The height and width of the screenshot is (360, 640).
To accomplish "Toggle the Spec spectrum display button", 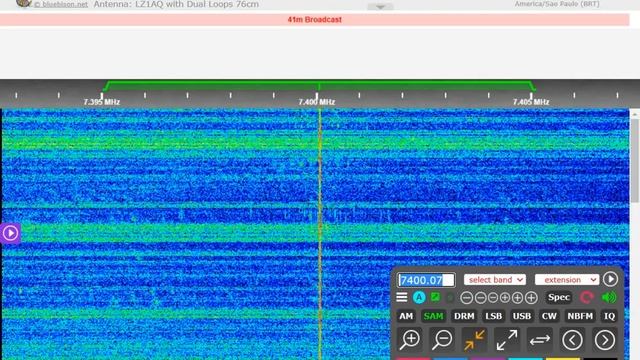I will [x=559, y=297].
